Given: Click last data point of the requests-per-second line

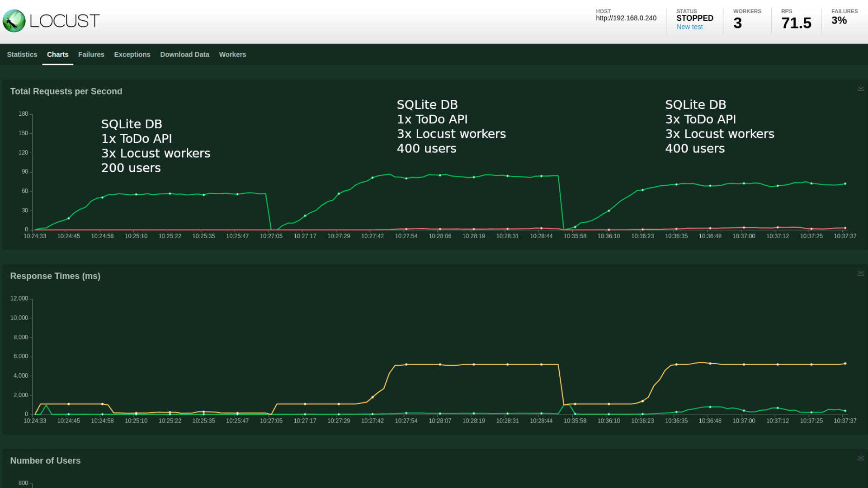Looking at the screenshot, I should pos(845,184).
